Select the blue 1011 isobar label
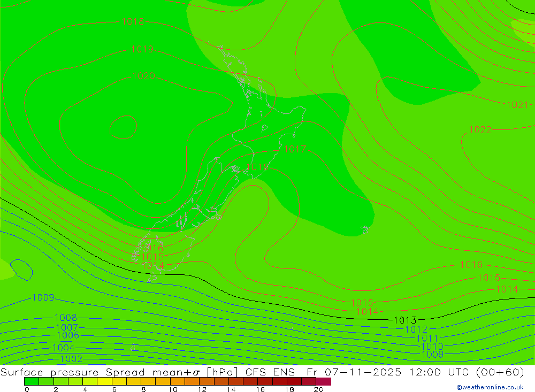 tap(427, 339)
